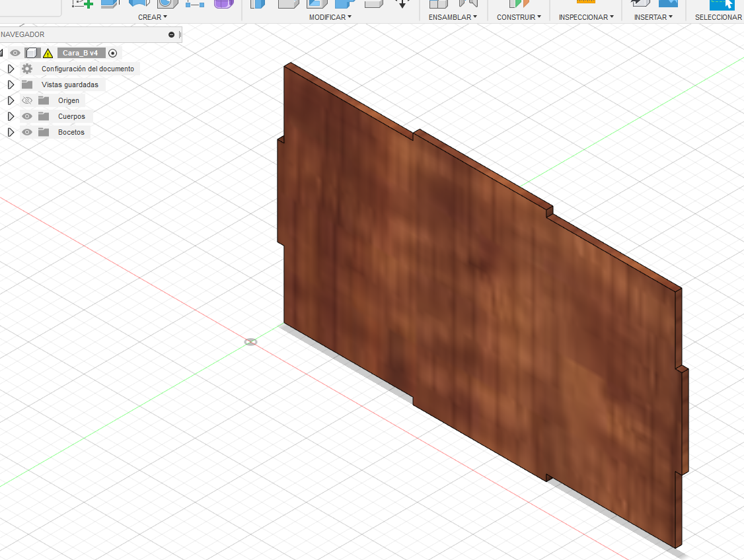Open the CREAR dropdown menu
This screenshot has height=560, width=744.
pyautogui.click(x=153, y=17)
